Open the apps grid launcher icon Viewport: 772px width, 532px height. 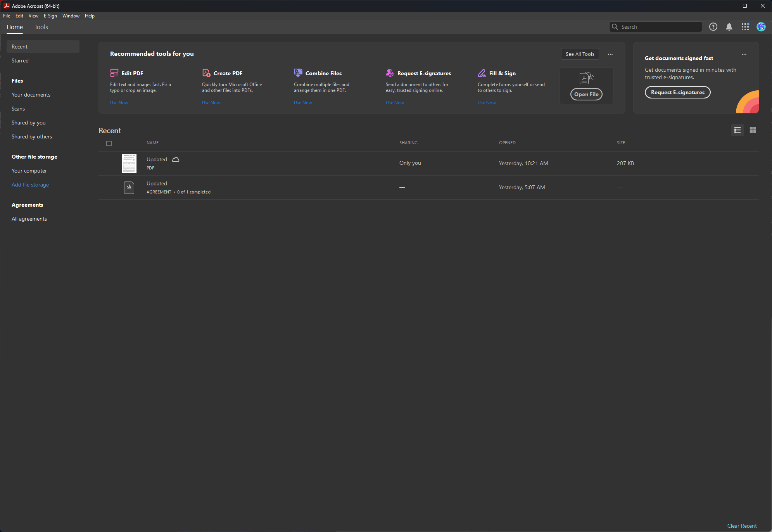point(745,27)
